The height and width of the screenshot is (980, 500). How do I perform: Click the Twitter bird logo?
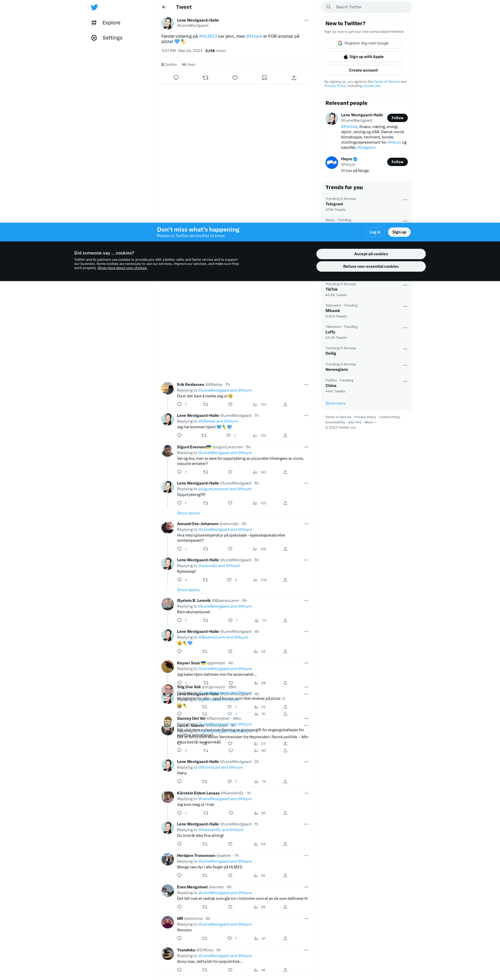tap(95, 7)
